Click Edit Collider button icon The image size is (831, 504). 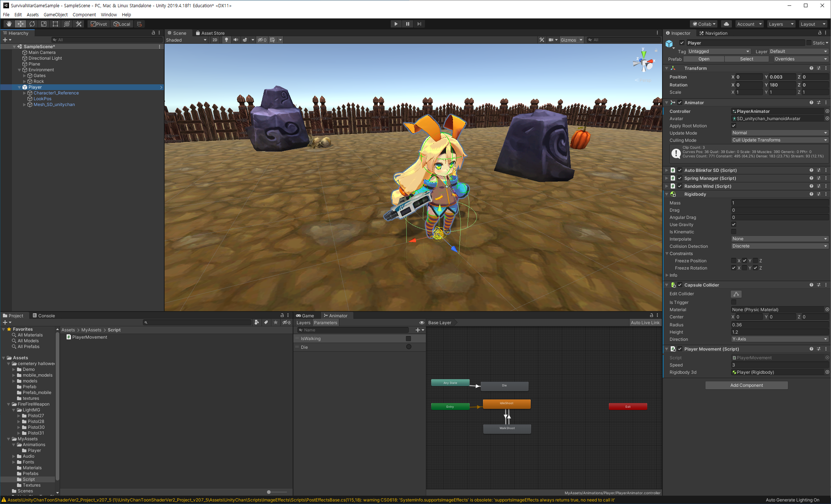(x=736, y=294)
